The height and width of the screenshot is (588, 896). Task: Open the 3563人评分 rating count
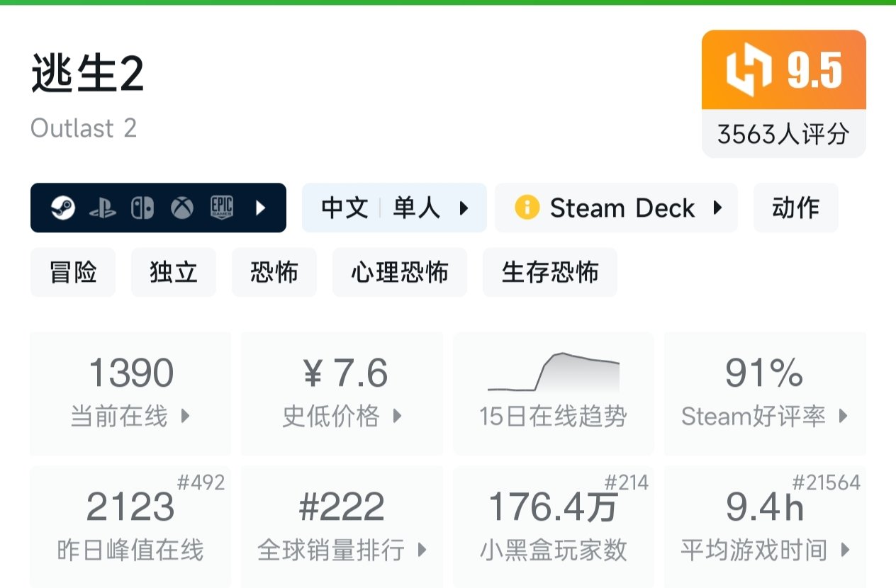(783, 134)
